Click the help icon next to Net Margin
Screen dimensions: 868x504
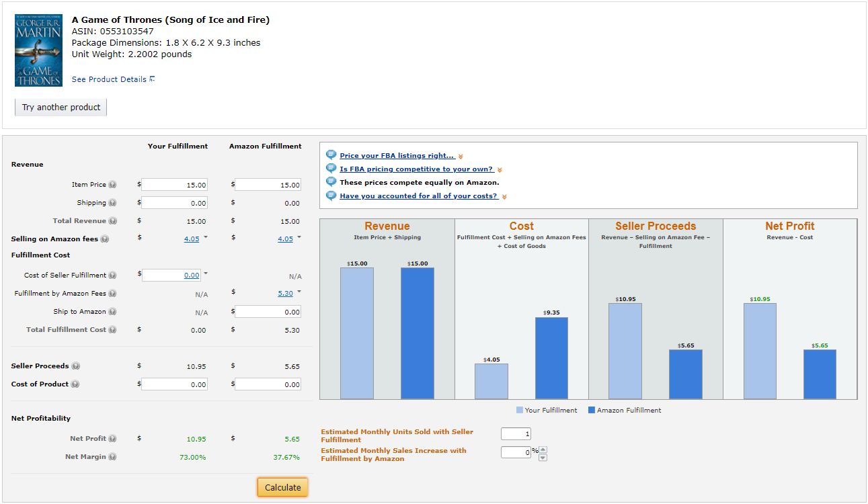[x=113, y=457]
